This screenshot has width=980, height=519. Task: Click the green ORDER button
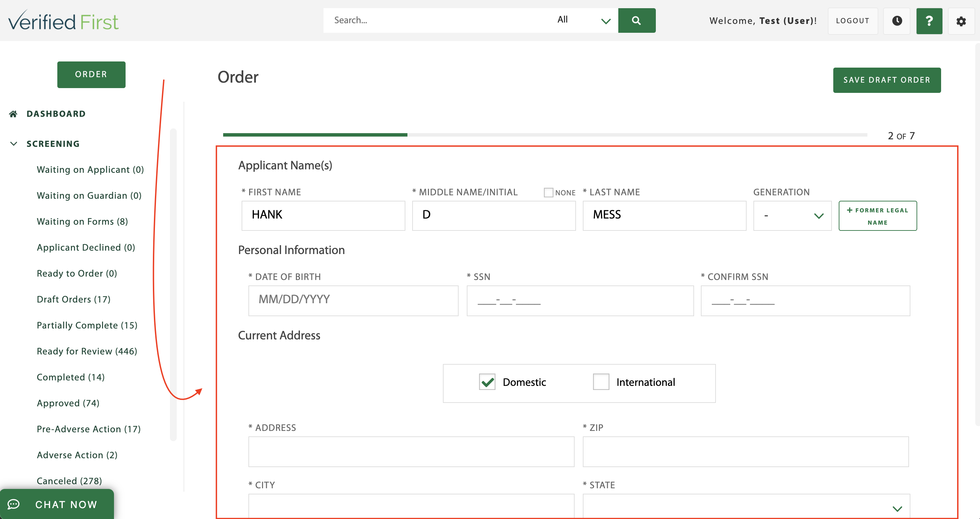point(91,75)
